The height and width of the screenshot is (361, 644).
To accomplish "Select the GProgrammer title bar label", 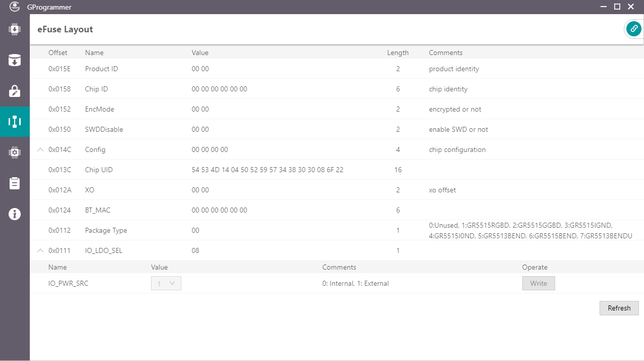I will point(51,7).
